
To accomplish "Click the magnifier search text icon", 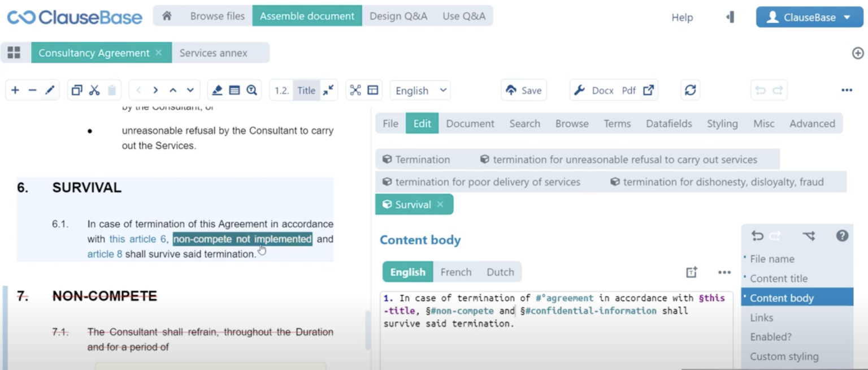I will (x=251, y=91).
